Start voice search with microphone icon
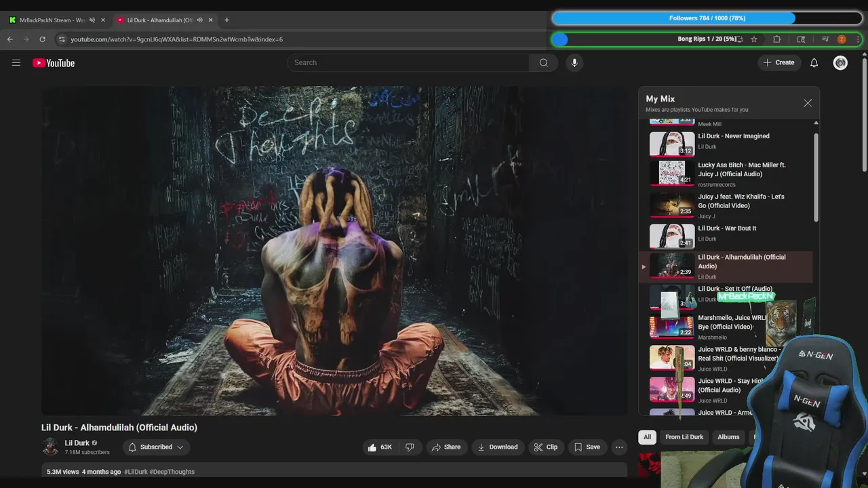 pyautogui.click(x=574, y=62)
